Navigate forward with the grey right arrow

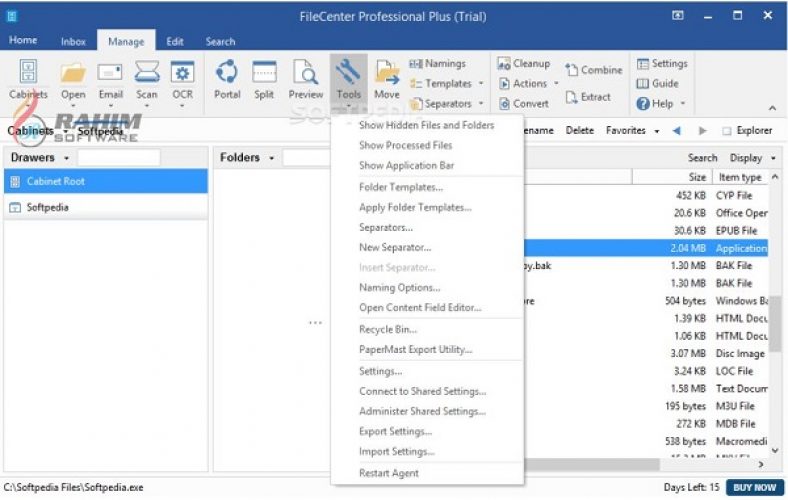(x=702, y=131)
